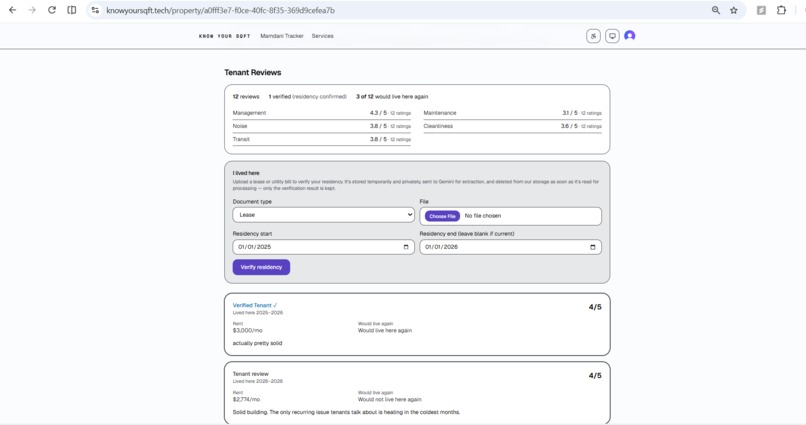Go to Know Your SQFT home logo

225,36
